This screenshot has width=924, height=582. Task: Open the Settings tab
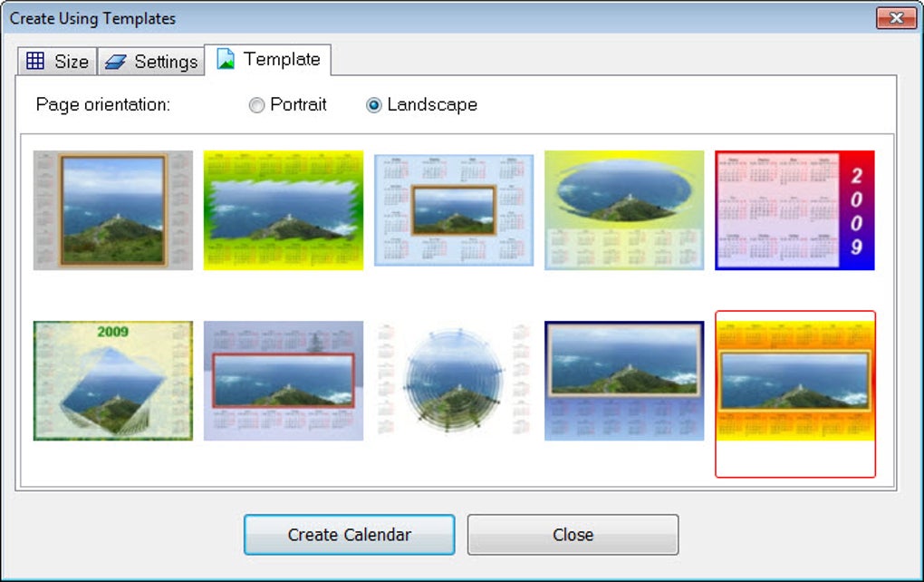tap(150, 61)
